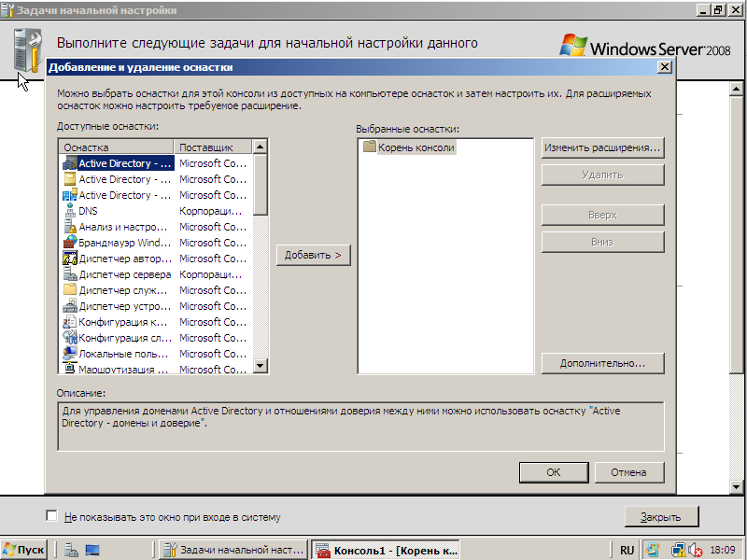This screenshot has height=560, width=747.
Task: Click up arrow of background window scrollbar
Action: (736, 89)
